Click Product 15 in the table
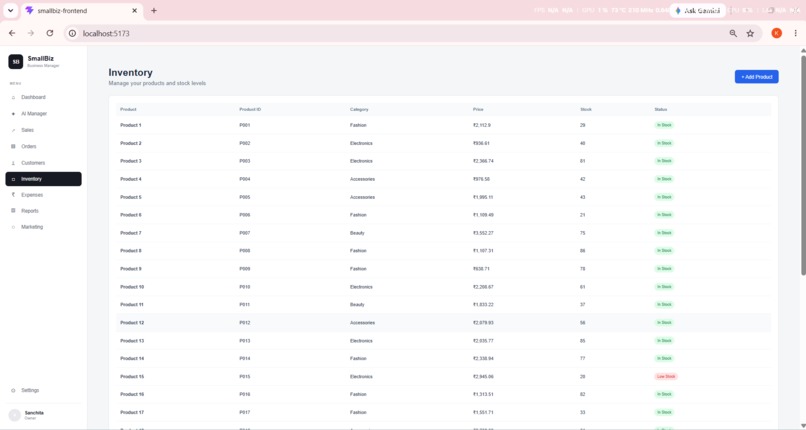The width and height of the screenshot is (806, 430). tap(132, 377)
